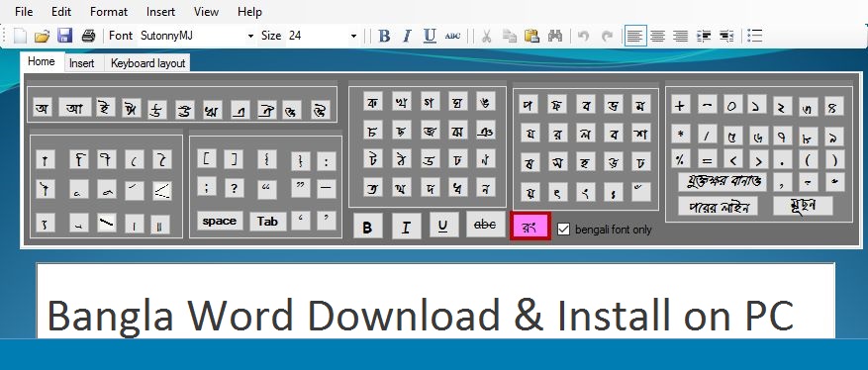Align text left
The width and height of the screenshot is (868, 370).
[635, 37]
